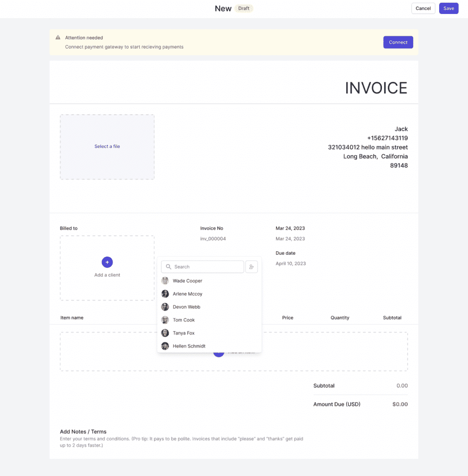Click Devon Webb's avatar picture
The height and width of the screenshot is (476, 468).
(165, 307)
